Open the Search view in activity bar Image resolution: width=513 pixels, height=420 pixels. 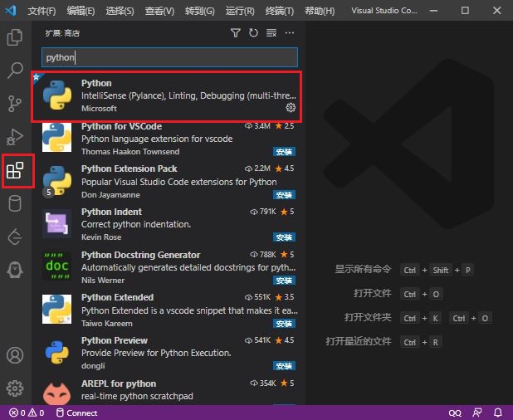tap(15, 70)
